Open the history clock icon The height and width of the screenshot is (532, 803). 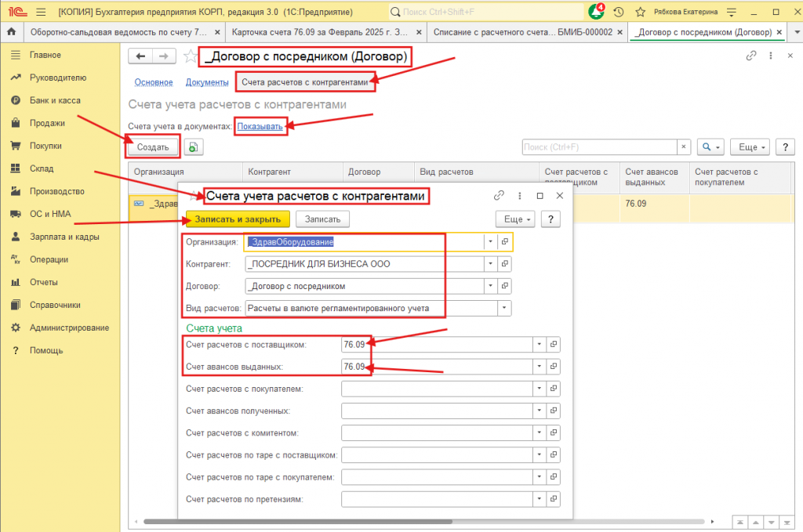(x=619, y=12)
